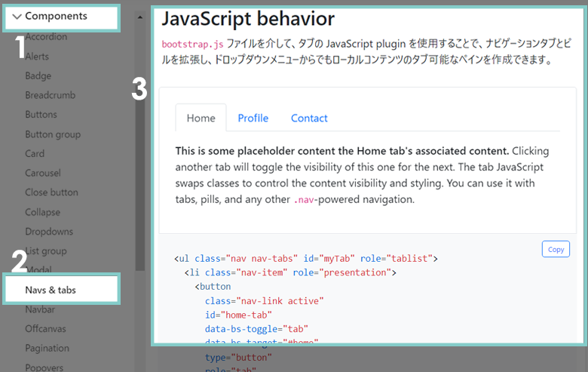Open Accordion in the sidebar
588x372 pixels.
[46, 37]
